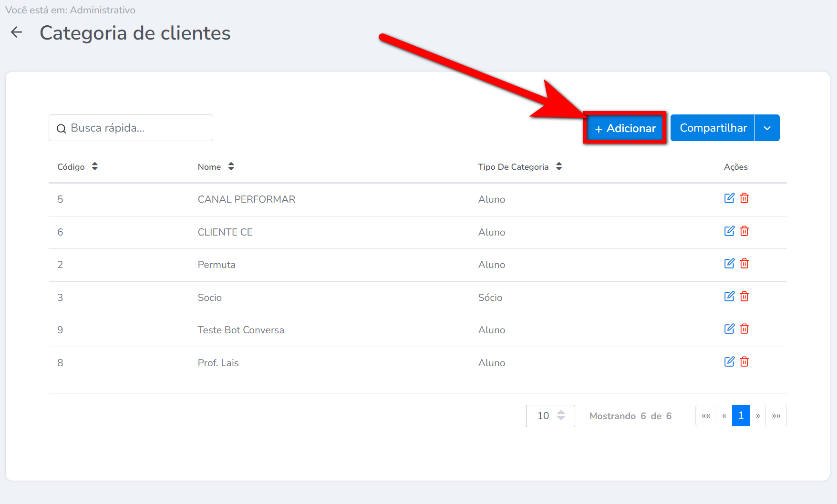Click the Compartilhar button
The width and height of the screenshot is (837, 504).
pos(713,128)
